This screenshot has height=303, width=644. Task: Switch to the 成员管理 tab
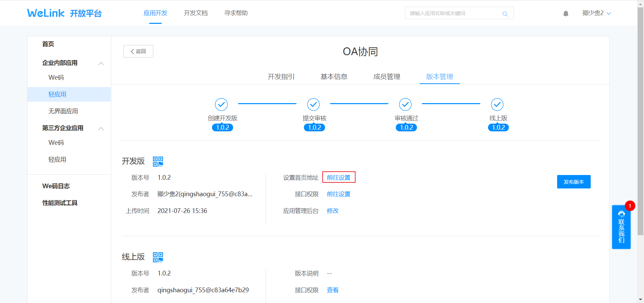click(x=387, y=77)
